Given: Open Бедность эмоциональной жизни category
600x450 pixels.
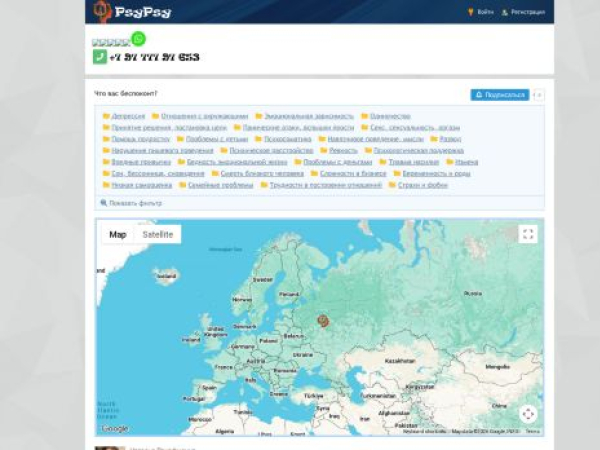Looking at the screenshot, I should pos(237,162).
